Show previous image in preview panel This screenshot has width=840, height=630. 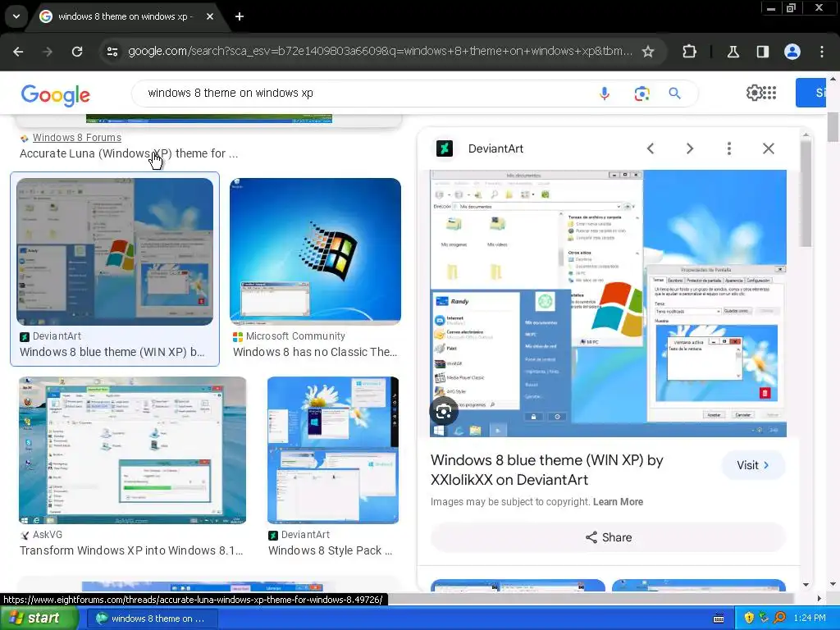[651, 148]
